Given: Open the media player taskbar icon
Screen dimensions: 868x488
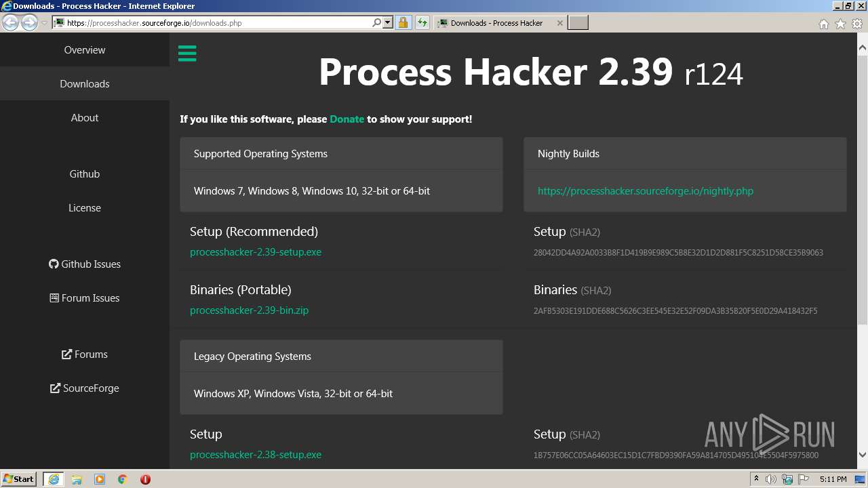Looking at the screenshot, I should pos(100,479).
